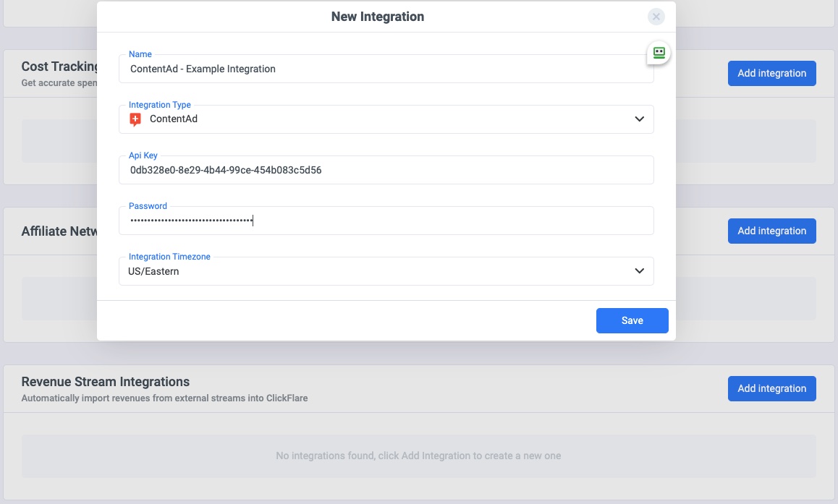Click the 'No integrations found' message

click(x=418, y=456)
